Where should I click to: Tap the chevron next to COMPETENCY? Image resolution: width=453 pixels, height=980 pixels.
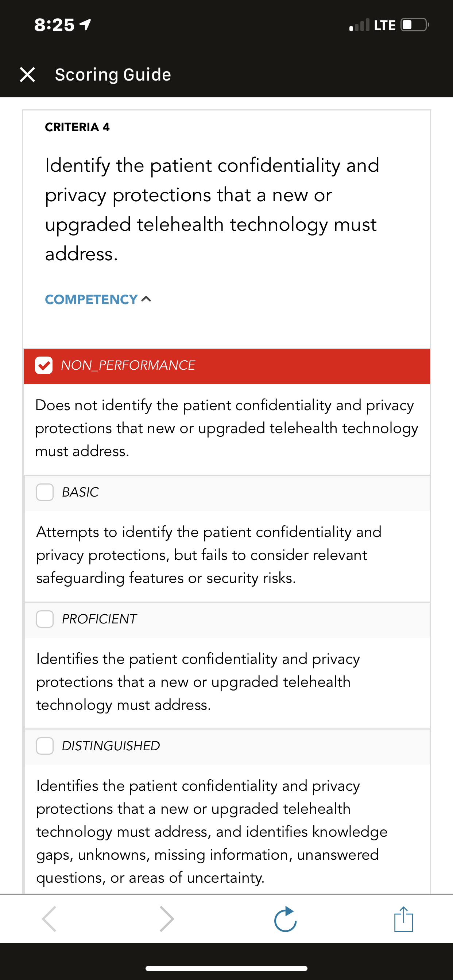pyautogui.click(x=146, y=299)
